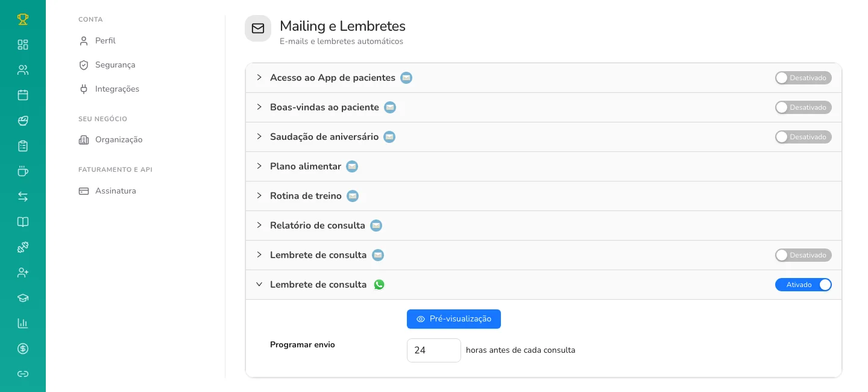Open the swap arrows icon in the sidebar
This screenshot has width=868, height=392.
pos(23,197)
